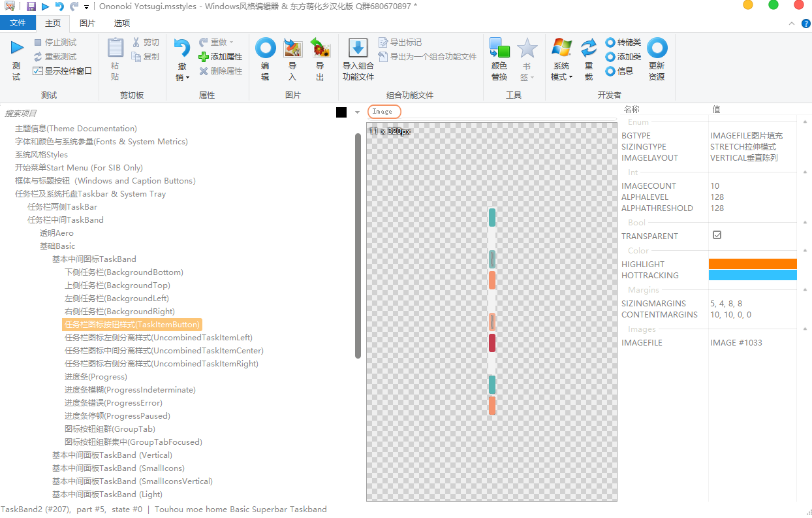Click the 重载 reload icon
812x518 pixels.
point(589,48)
